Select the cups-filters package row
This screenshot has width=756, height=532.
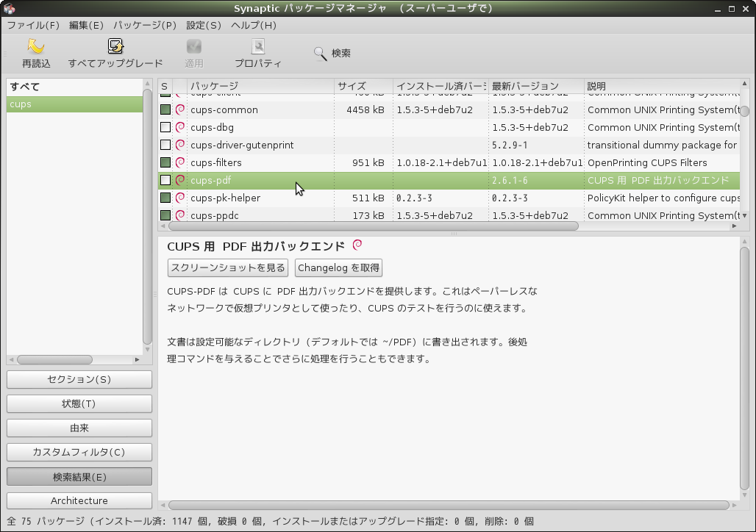(449, 162)
